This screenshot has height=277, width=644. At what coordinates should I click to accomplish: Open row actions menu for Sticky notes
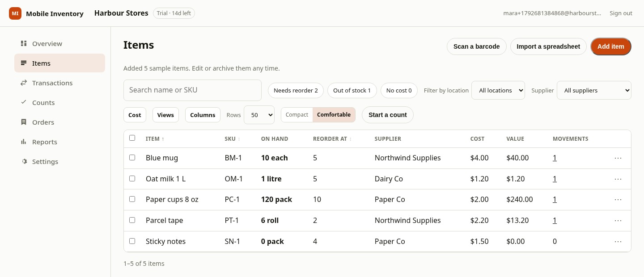pos(618,242)
